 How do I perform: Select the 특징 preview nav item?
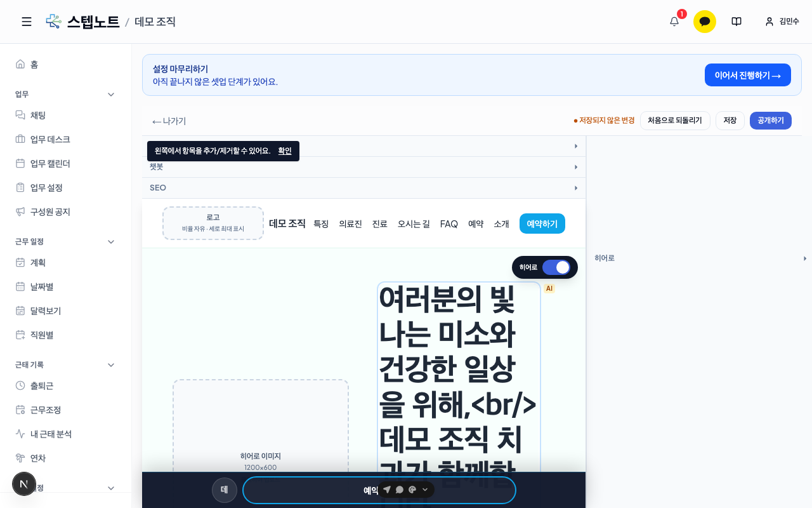coord(321,224)
